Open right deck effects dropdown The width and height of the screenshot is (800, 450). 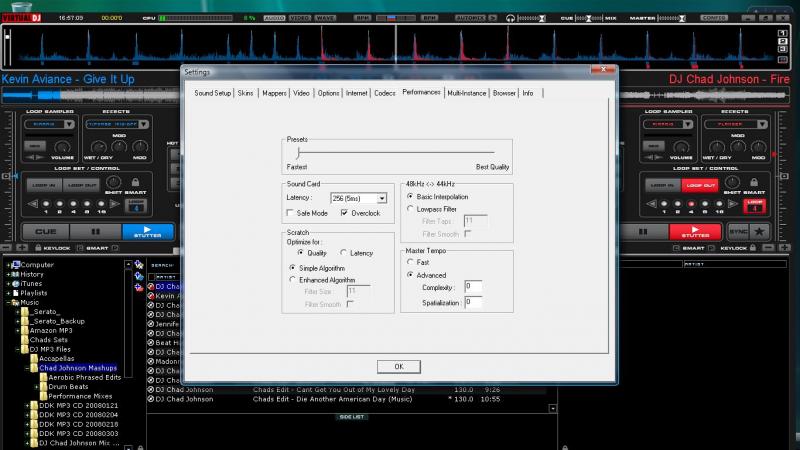coord(762,124)
